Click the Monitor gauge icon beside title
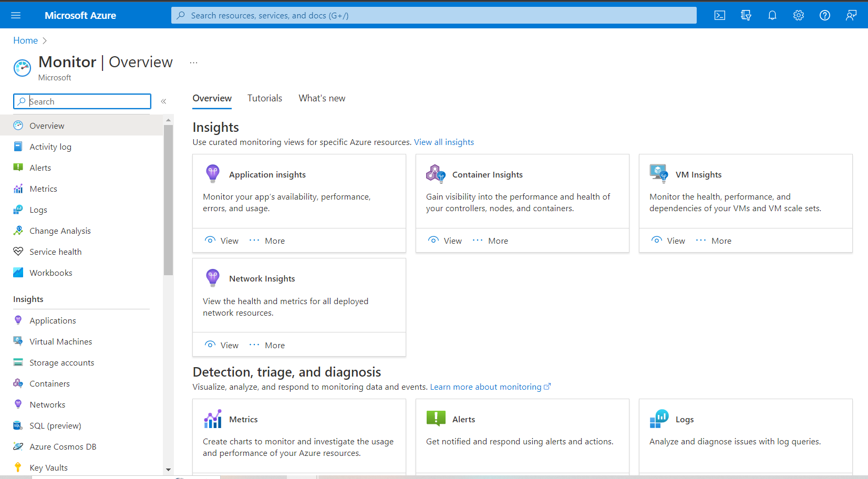Screen dimensions: 868x479 point(22,68)
